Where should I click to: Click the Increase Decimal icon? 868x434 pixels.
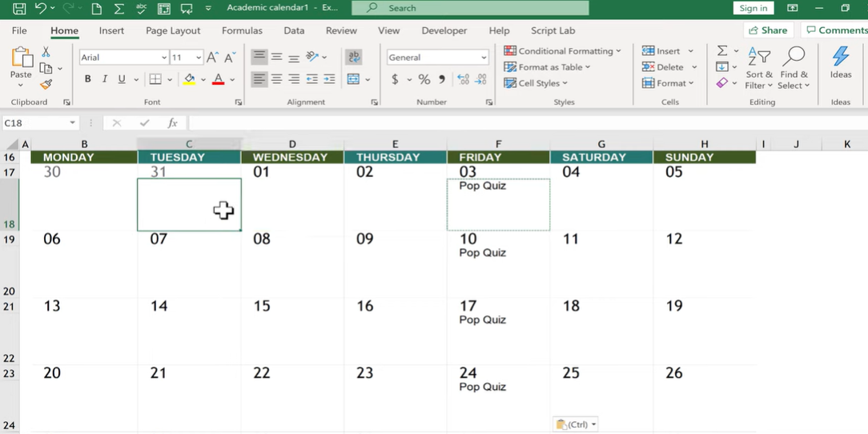point(464,79)
